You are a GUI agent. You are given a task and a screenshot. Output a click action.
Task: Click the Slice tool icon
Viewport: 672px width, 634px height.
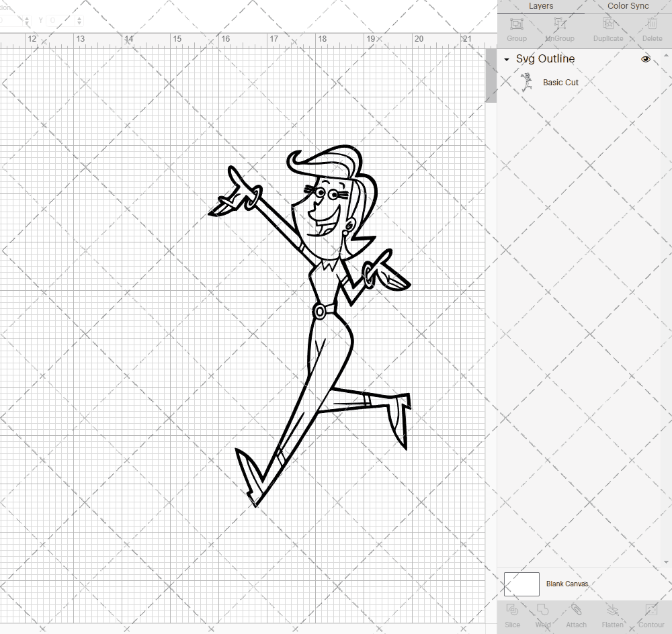(x=512, y=610)
